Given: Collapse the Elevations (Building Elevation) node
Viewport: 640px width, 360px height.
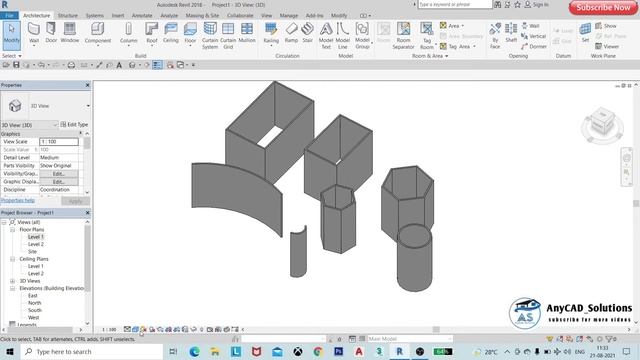Looking at the screenshot, I should [x=12, y=289].
